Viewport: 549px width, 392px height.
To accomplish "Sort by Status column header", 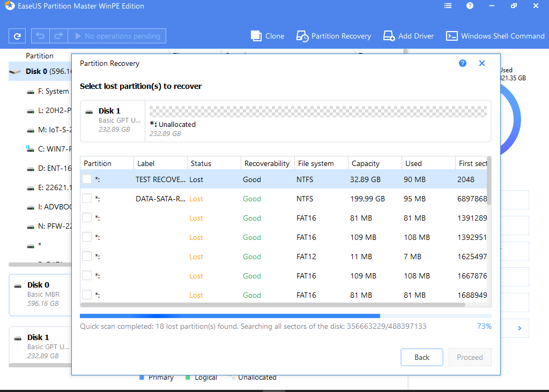I will [x=214, y=163].
